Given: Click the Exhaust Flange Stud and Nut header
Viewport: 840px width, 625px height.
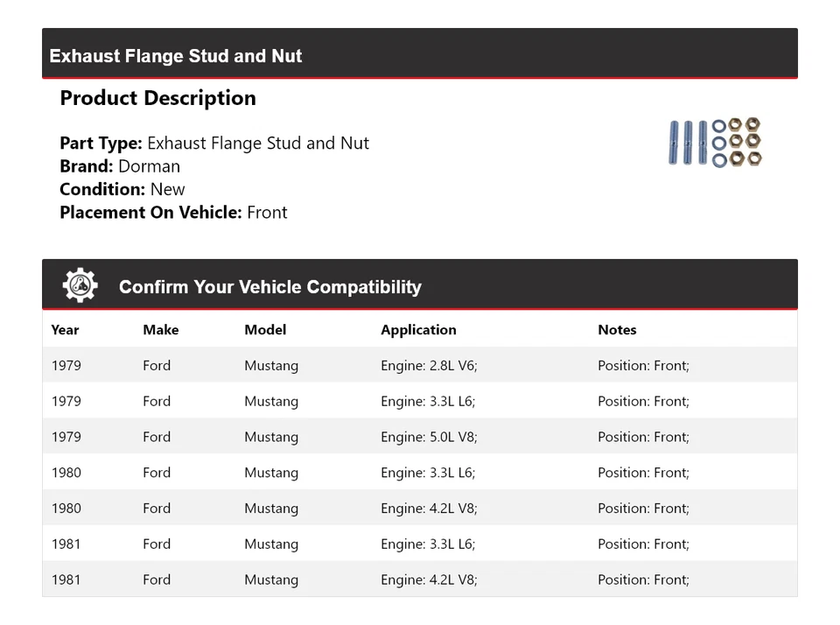Looking at the screenshot, I should pos(176,56).
